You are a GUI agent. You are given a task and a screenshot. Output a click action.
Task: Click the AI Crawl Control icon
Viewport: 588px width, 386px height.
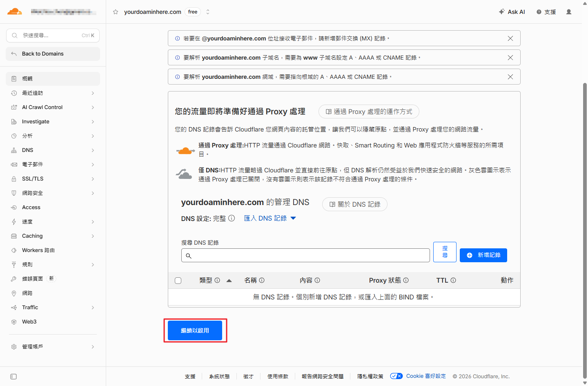point(14,107)
